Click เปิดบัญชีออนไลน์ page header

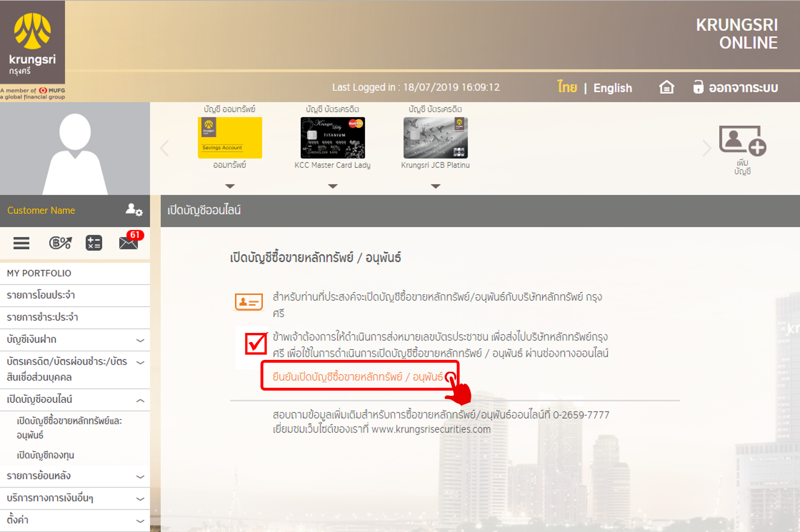pyautogui.click(x=204, y=210)
